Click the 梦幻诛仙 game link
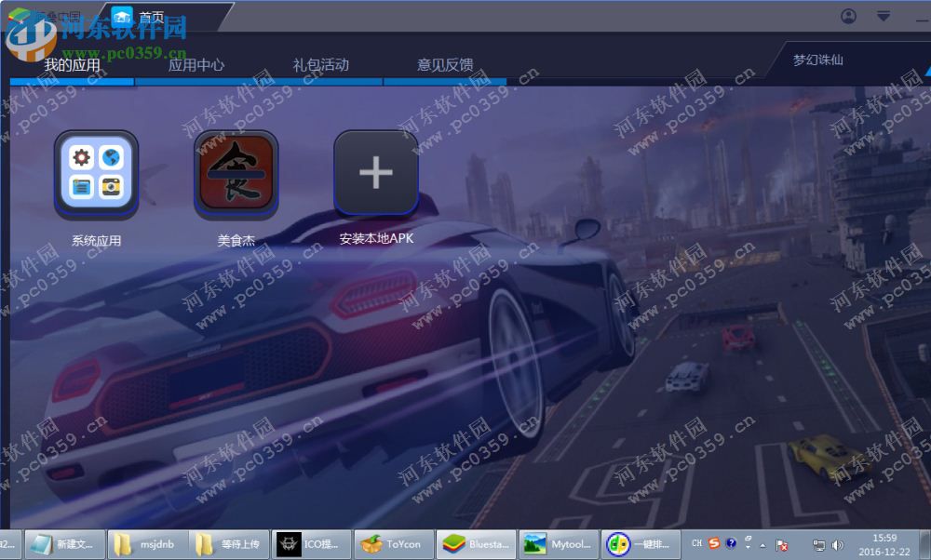 click(818, 60)
